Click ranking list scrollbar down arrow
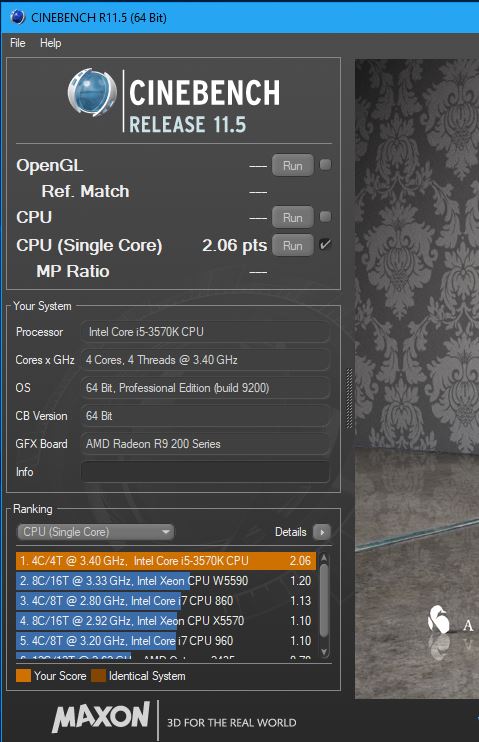The height and width of the screenshot is (742, 479). pos(324,652)
